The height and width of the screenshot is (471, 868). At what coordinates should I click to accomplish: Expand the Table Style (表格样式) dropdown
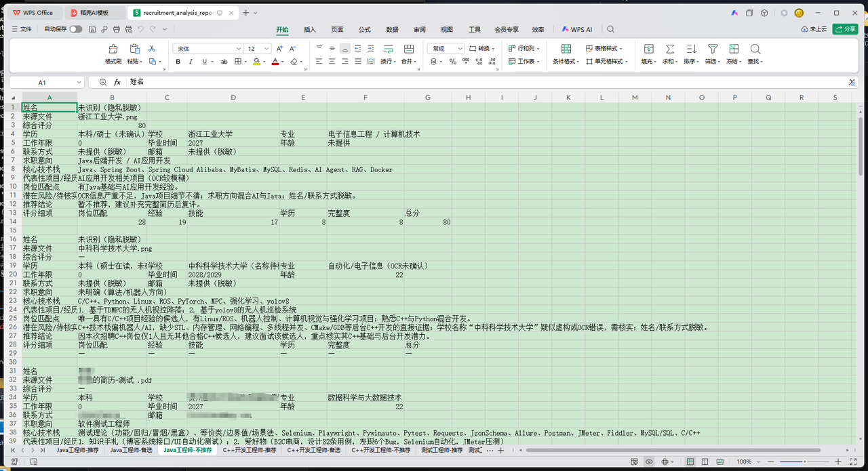coord(620,49)
